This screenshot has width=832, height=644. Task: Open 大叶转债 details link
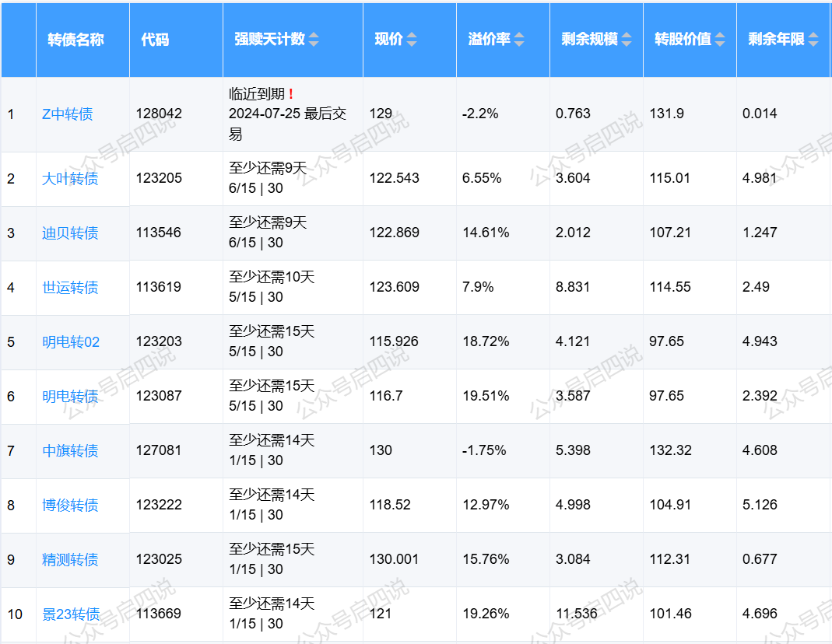(70, 179)
